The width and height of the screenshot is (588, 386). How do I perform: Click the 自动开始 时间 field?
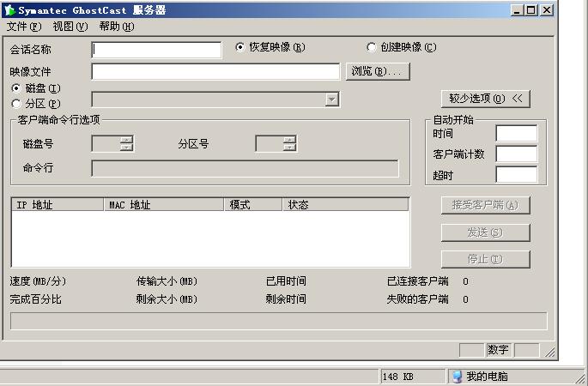[x=517, y=134]
